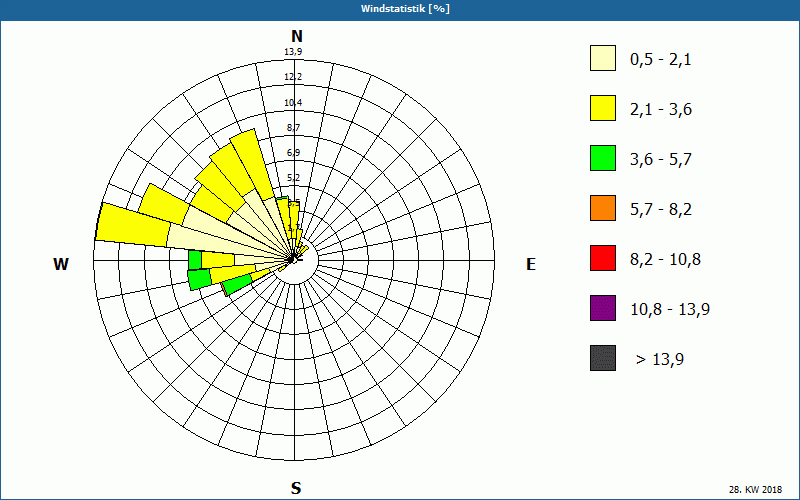Click the red 8,2 - 10,8 legend swatch
Image resolution: width=800 pixels, height=500 pixels.
tap(603, 258)
